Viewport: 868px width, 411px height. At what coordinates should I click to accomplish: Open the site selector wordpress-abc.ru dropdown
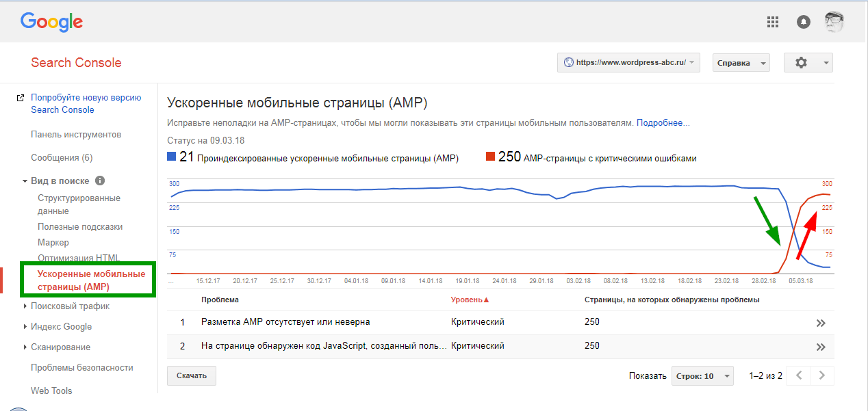(629, 62)
